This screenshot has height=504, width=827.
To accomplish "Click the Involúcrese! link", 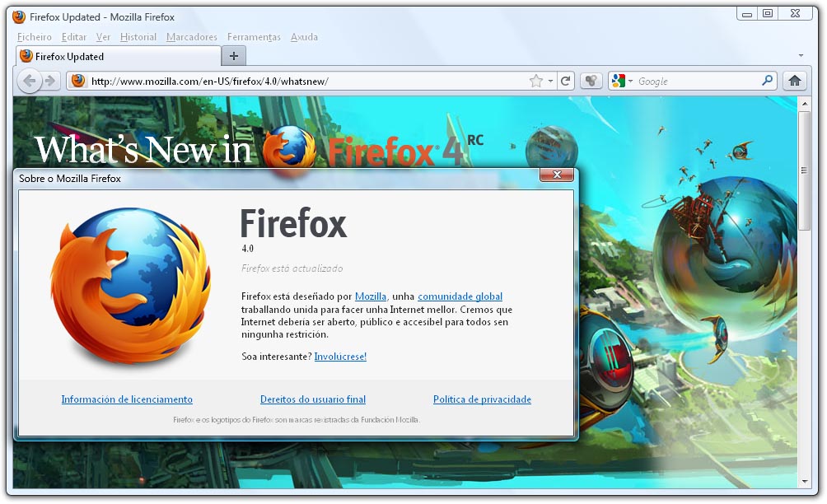I will click(x=340, y=357).
